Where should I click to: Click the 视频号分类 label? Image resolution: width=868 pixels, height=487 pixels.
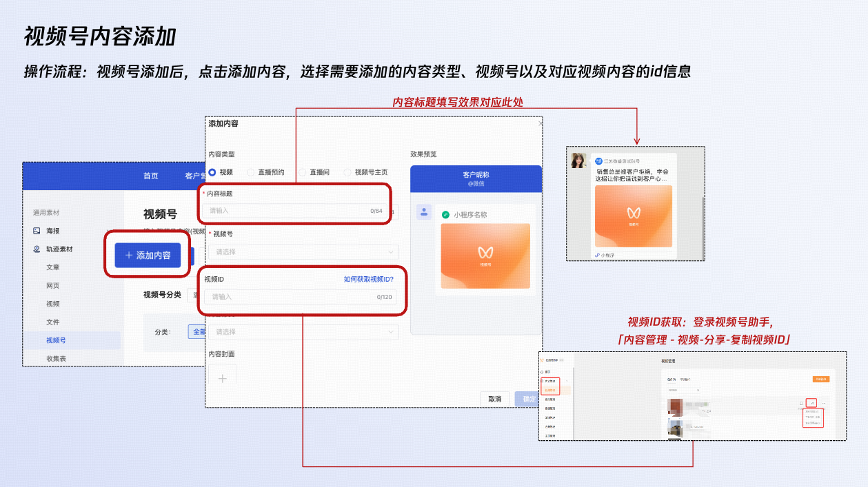pyautogui.click(x=162, y=295)
